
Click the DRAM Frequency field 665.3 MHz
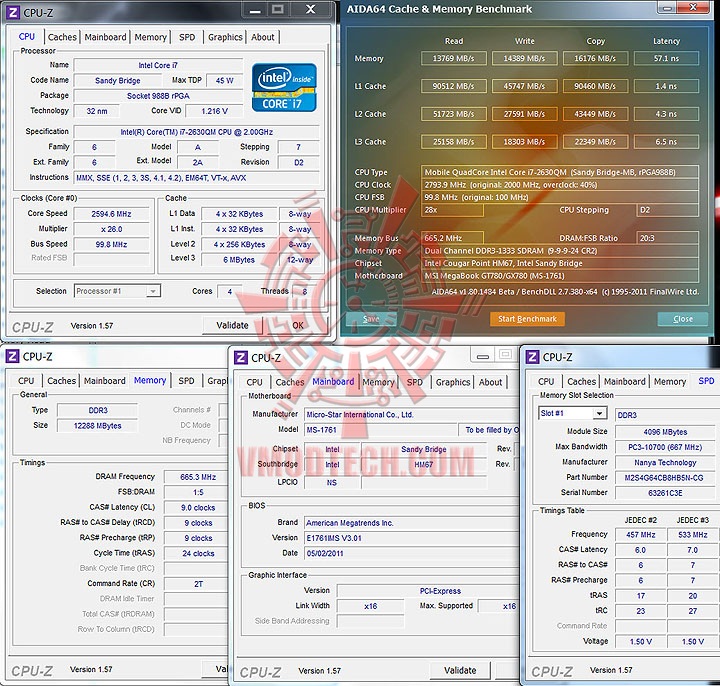click(198, 477)
